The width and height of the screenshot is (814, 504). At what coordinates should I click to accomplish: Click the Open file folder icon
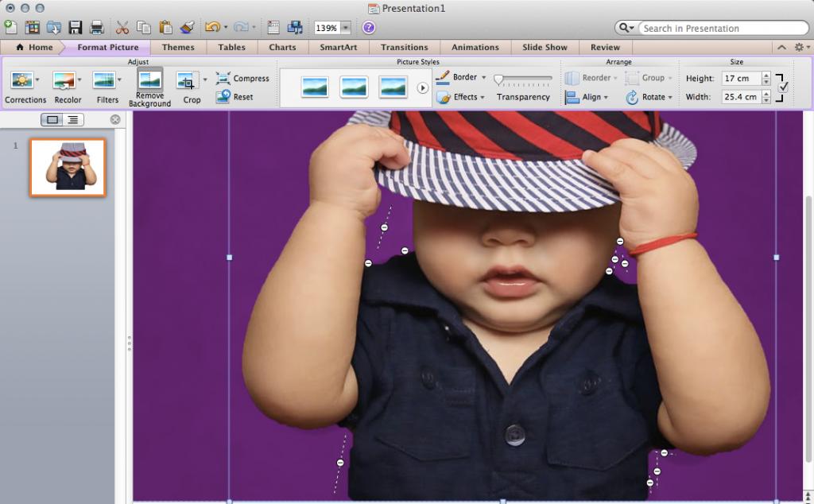(54, 28)
